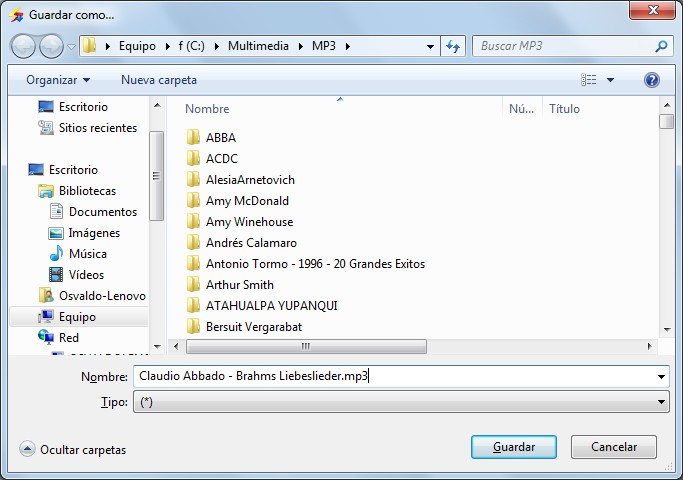Image resolution: width=683 pixels, height=480 pixels.
Task: Open recent locations dropdown next to Forward button
Action: (x=71, y=46)
